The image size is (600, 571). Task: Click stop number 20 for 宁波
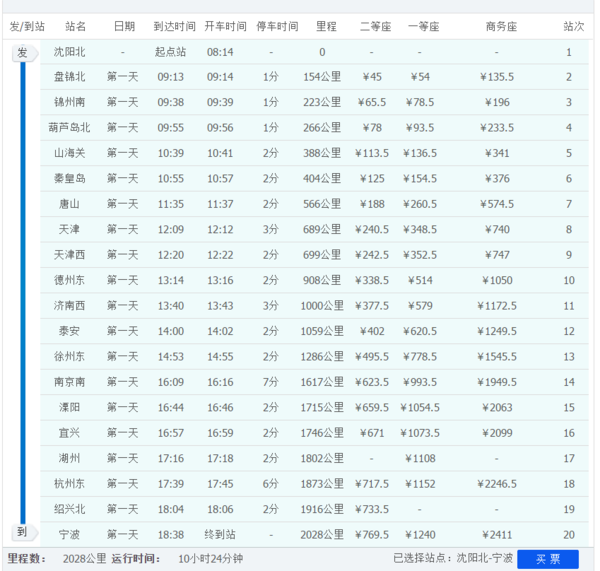coord(569,535)
